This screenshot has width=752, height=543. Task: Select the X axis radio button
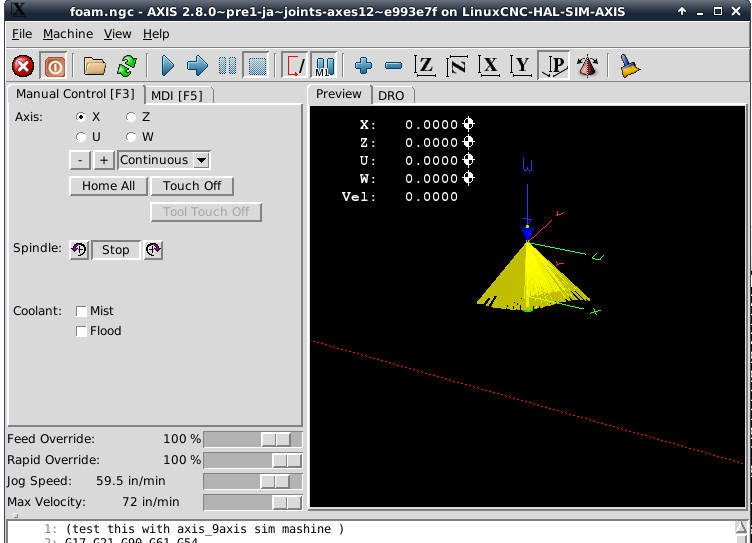81,117
